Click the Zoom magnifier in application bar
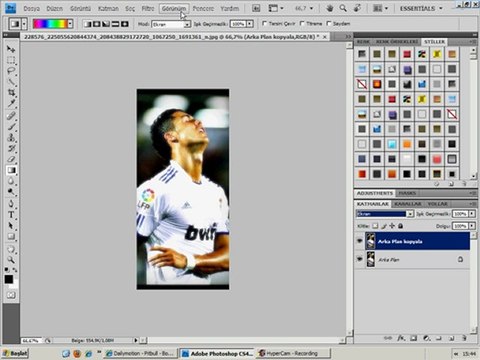Screen dimensions: 480x360 point(343,8)
